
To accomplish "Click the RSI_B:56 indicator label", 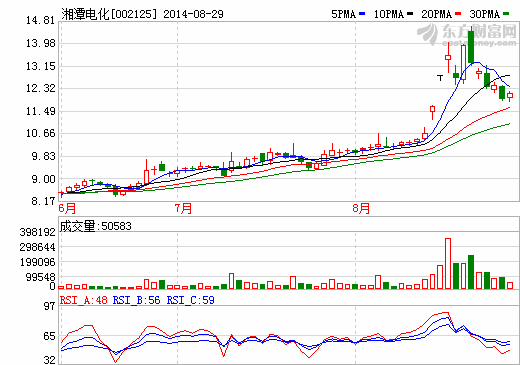I will 137,300.
